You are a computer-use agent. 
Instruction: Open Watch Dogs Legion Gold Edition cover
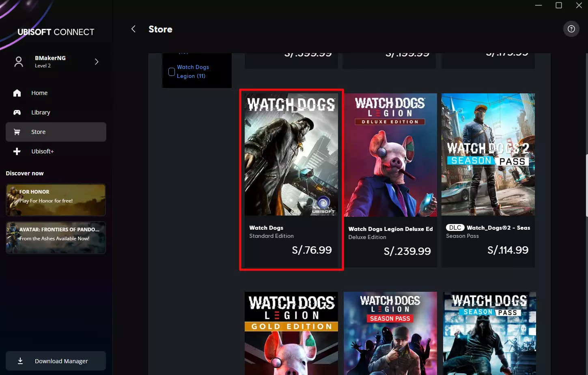(x=291, y=333)
